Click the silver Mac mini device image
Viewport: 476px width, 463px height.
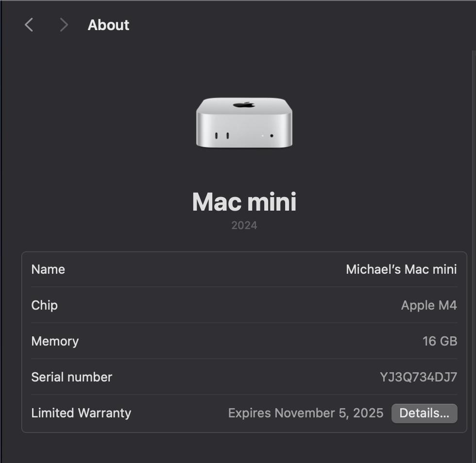pos(244,123)
